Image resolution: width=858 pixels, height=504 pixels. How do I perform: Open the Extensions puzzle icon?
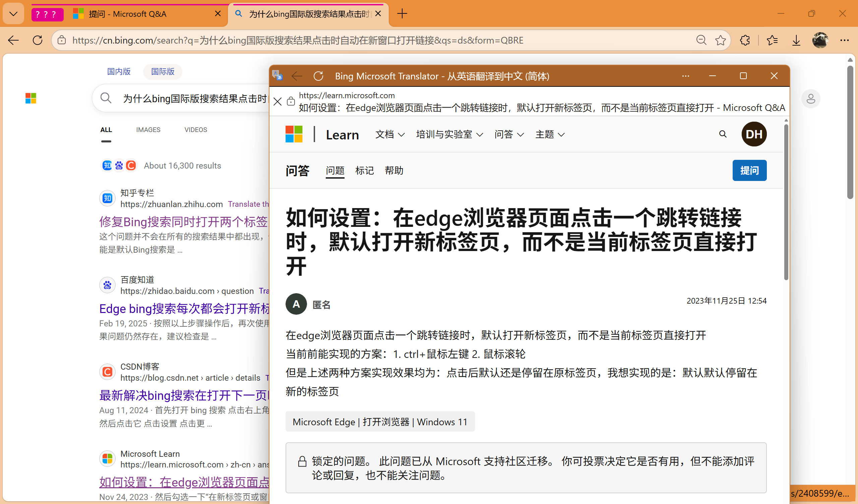745,40
